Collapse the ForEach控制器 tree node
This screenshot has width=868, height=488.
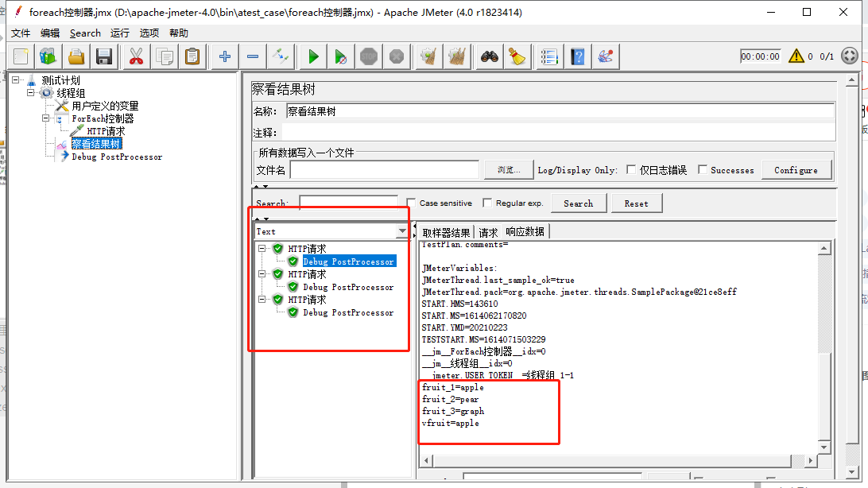coord(46,118)
